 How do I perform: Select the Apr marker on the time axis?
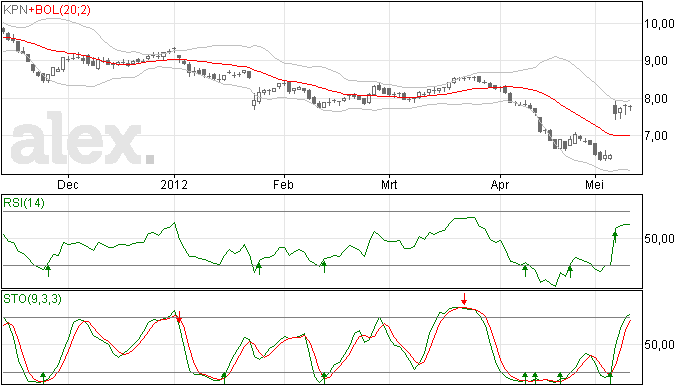[x=500, y=184]
